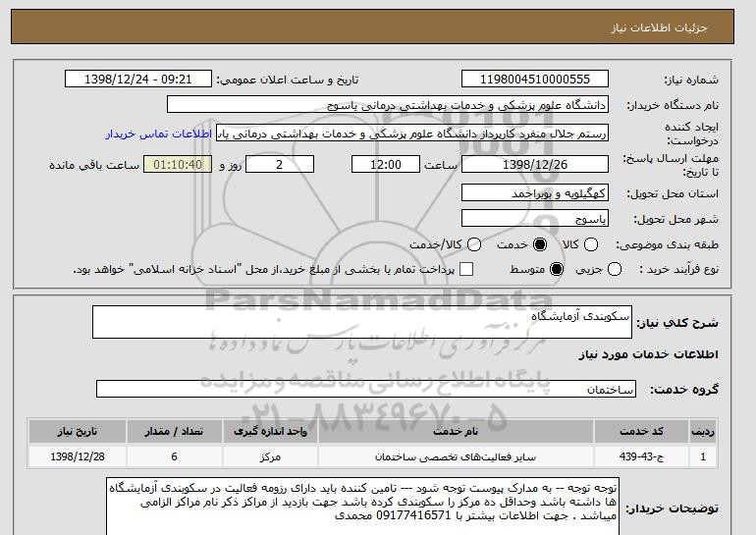
Task: Select the unit cell مرکز
Action: [270, 455]
